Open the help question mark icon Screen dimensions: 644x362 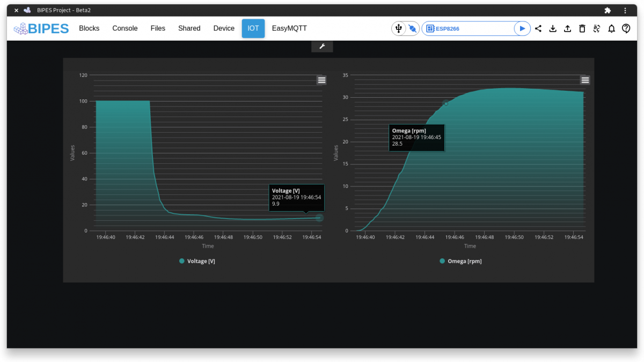626,28
